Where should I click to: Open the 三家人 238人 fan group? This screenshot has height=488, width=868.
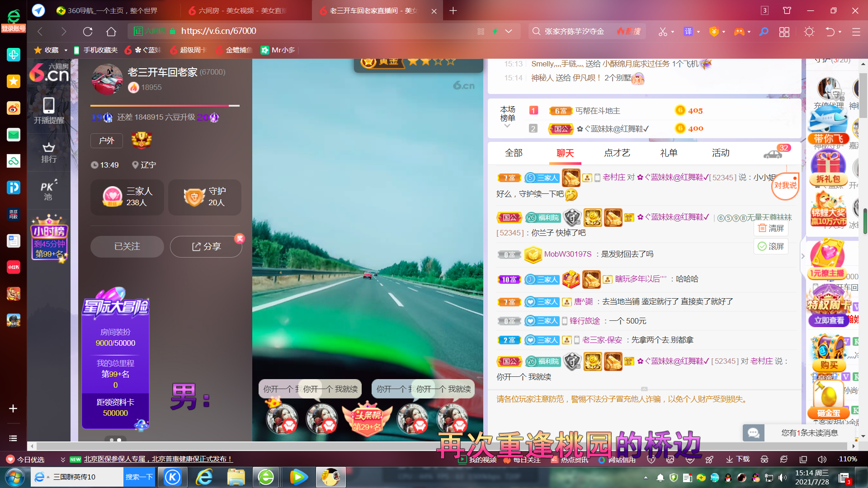pos(128,197)
